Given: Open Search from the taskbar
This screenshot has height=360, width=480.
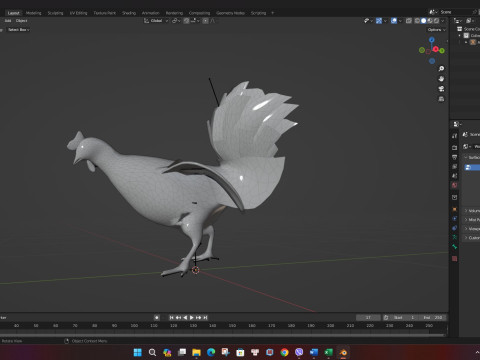Looking at the screenshot, I should (x=152, y=352).
